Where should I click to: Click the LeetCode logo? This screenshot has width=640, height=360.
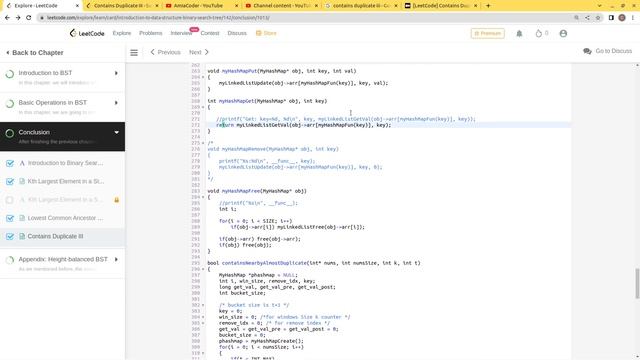click(x=87, y=33)
